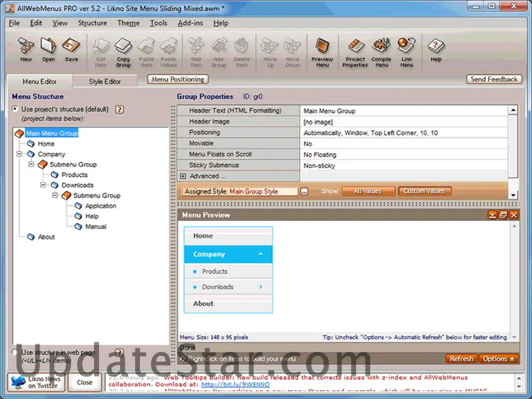Select the Products item in the tree

pyautogui.click(x=74, y=175)
